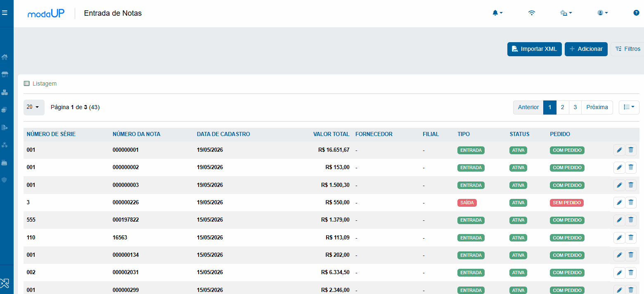Click the value R$ 6.334,50

335,273
